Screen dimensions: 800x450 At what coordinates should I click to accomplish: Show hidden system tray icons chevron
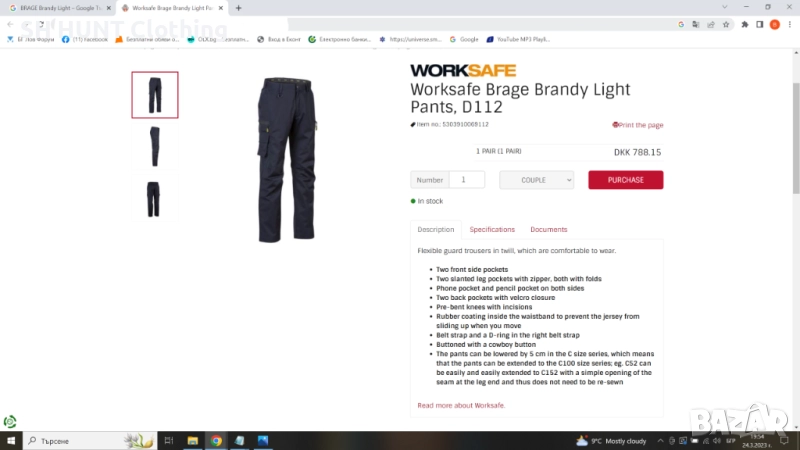coord(660,441)
